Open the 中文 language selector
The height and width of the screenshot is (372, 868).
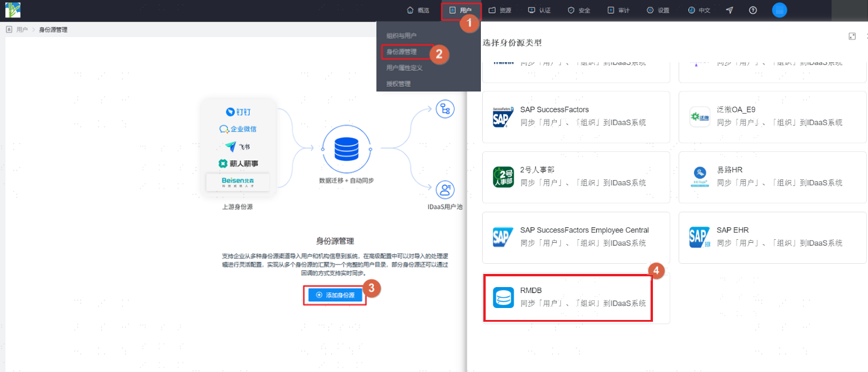(x=699, y=10)
